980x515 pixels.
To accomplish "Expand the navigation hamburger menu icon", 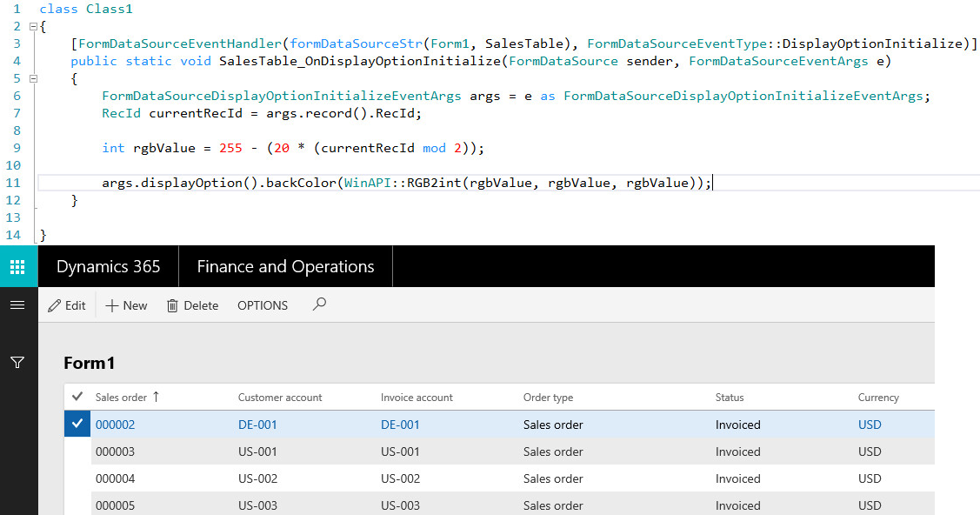I will coord(18,304).
